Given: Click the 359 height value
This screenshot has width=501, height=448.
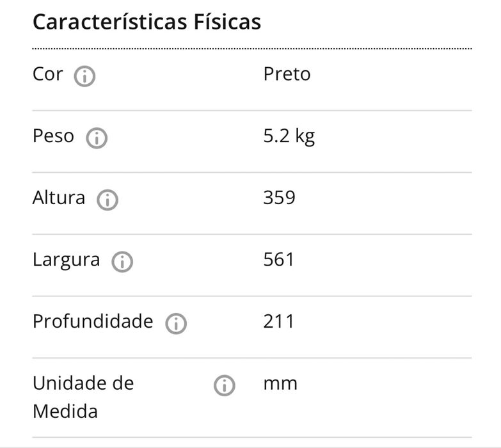Looking at the screenshot, I should click(x=279, y=198).
